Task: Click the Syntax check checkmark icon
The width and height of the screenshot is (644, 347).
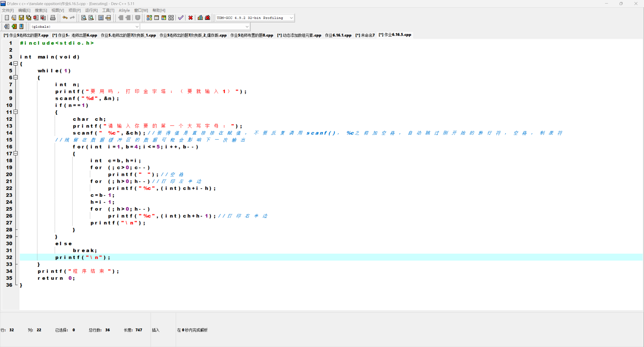Action: [181, 18]
